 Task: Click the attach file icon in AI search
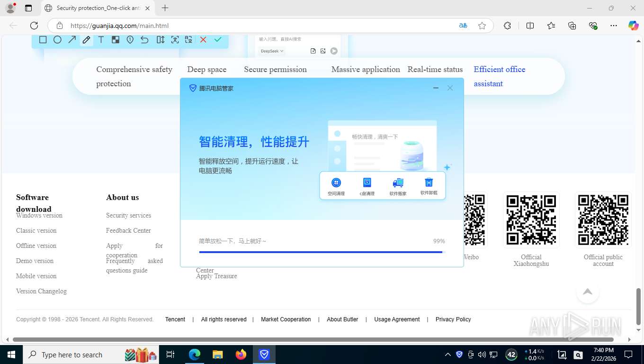(x=313, y=51)
